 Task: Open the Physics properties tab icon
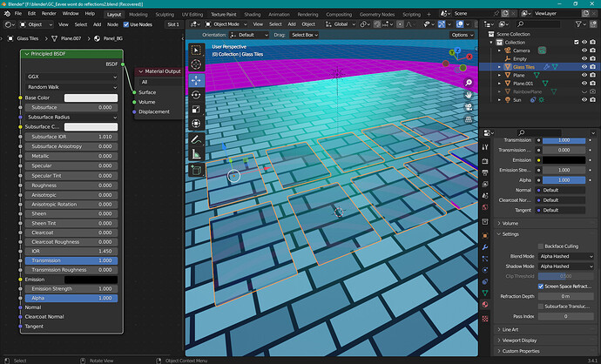pyautogui.click(x=485, y=270)
